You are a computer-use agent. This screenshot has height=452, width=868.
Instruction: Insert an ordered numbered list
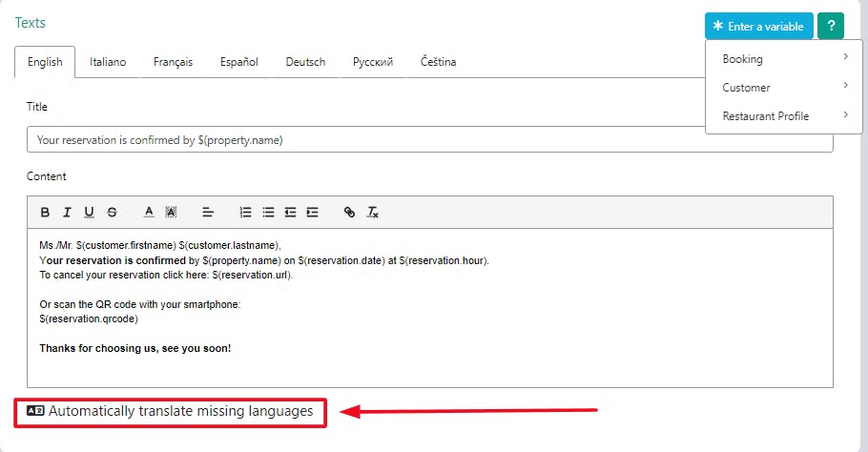(245, 212)
